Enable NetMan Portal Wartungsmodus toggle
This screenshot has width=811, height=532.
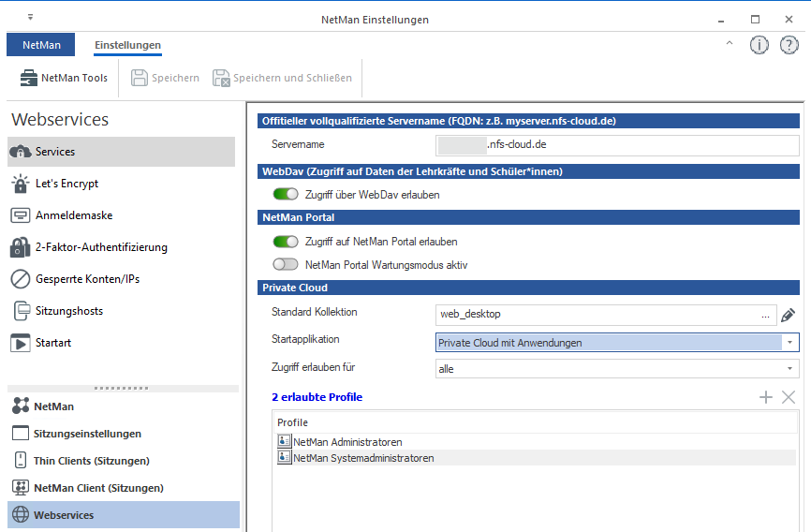(x=285, y=265)
